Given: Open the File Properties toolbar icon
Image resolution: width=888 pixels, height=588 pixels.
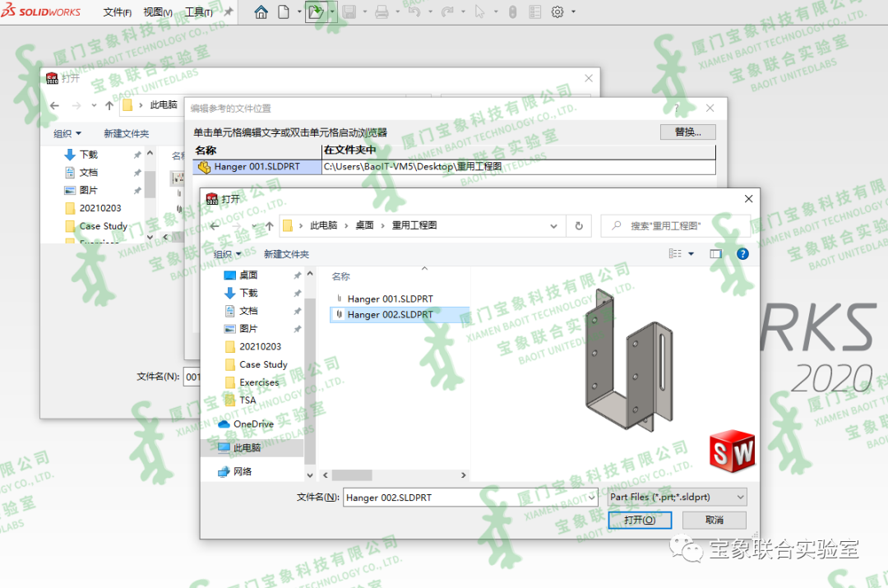Looking at the screenshot, I should click(x=534, y=12).
